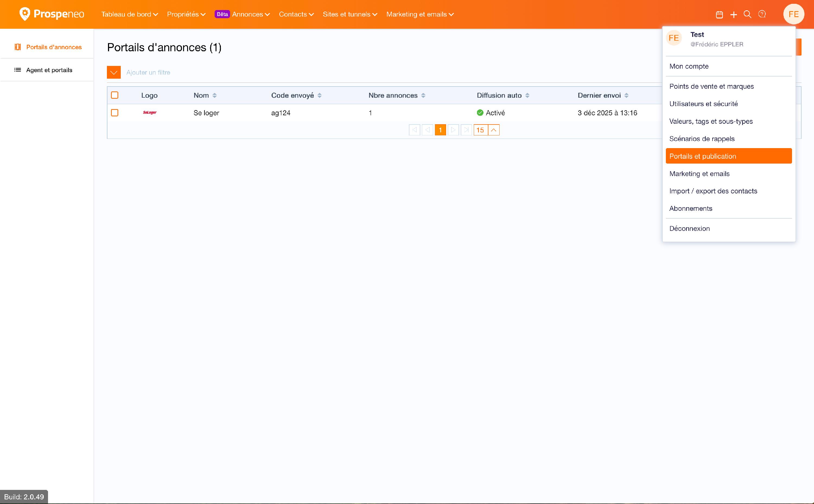This screenshot has height=504, width=814.
Task: Choose Utilisateurs et sécurité menu item
Action: point(703,104)
